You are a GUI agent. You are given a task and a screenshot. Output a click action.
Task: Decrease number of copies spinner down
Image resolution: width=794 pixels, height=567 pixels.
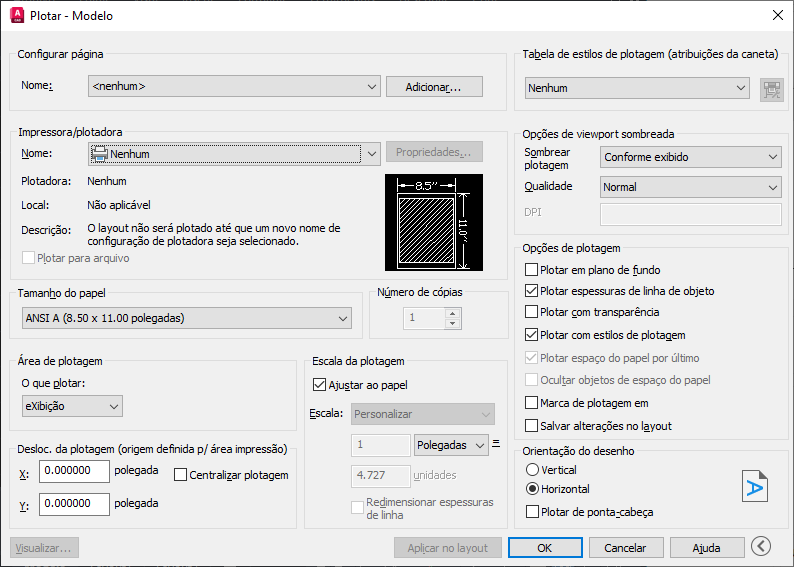453,323
